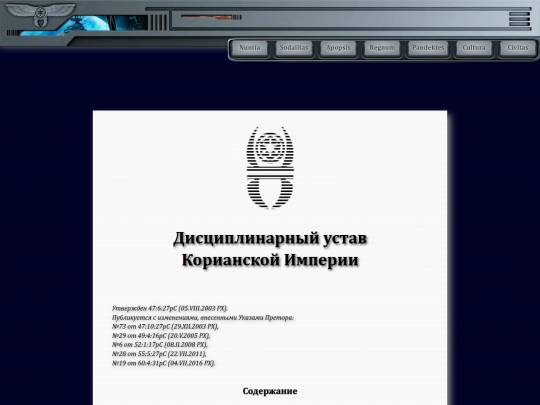Image resolution: width=540 pixels, height=405 pixels.
Task: Click the title 'Дисциплинарный устав'
Action: 270,238
